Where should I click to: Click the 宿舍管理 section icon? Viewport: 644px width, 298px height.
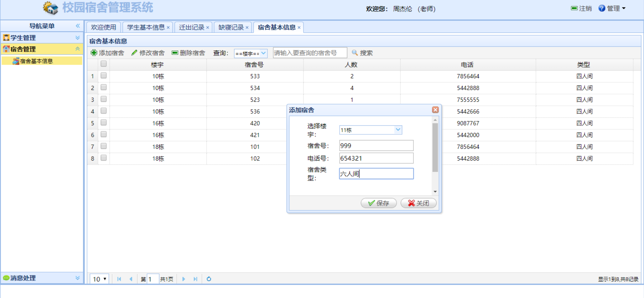click(6, 49)
